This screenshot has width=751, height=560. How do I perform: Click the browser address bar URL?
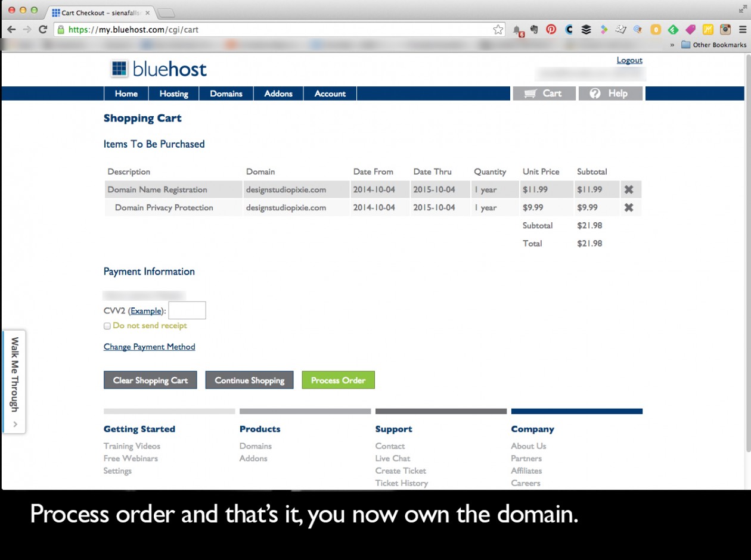coord(134,29)
